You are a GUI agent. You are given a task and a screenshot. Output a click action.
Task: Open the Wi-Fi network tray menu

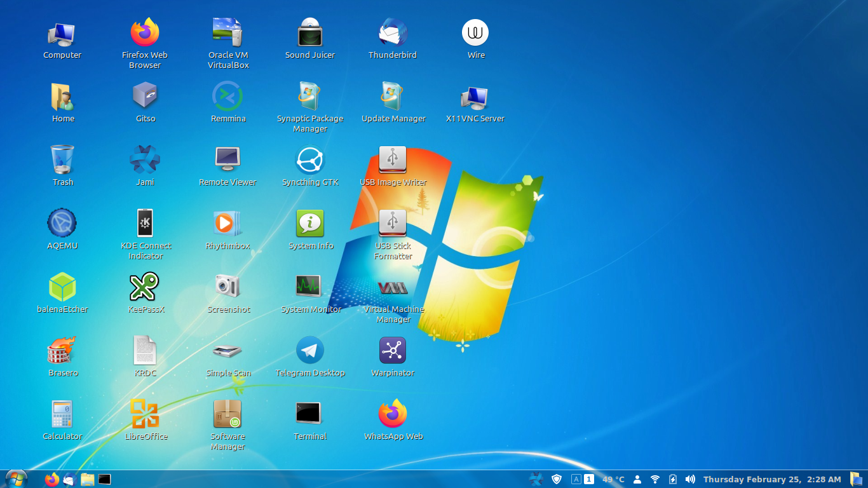pyautogui.click(x=655, y=480)
